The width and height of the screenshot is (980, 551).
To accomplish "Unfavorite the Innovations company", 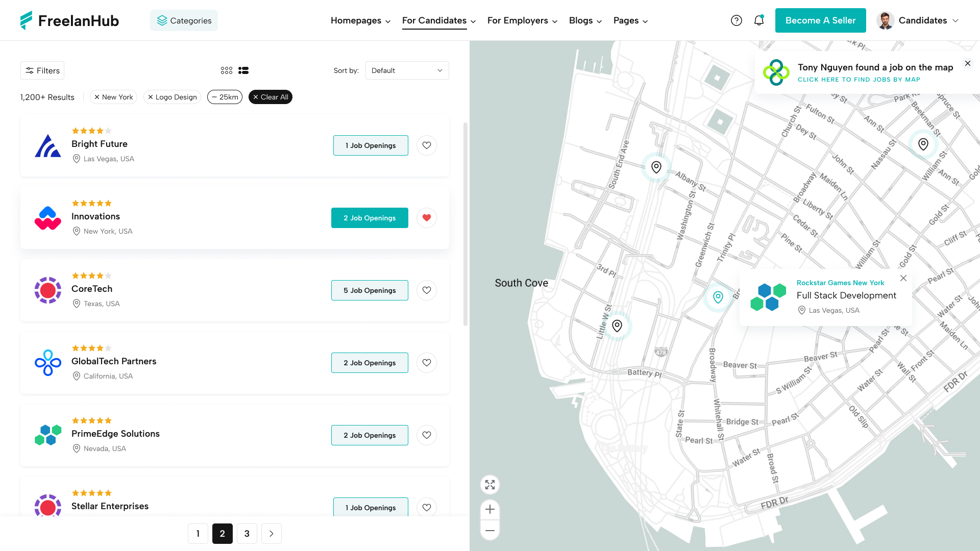I will pos(426,218).
